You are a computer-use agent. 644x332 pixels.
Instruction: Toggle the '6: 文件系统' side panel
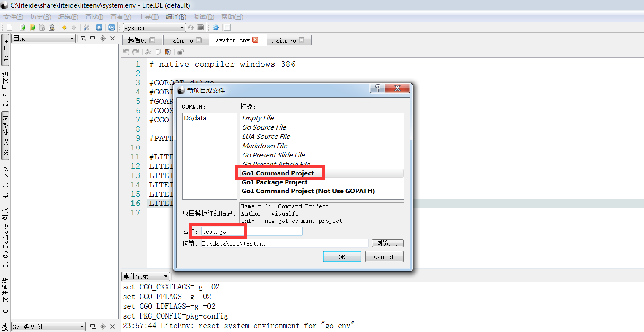coord(5,295)
